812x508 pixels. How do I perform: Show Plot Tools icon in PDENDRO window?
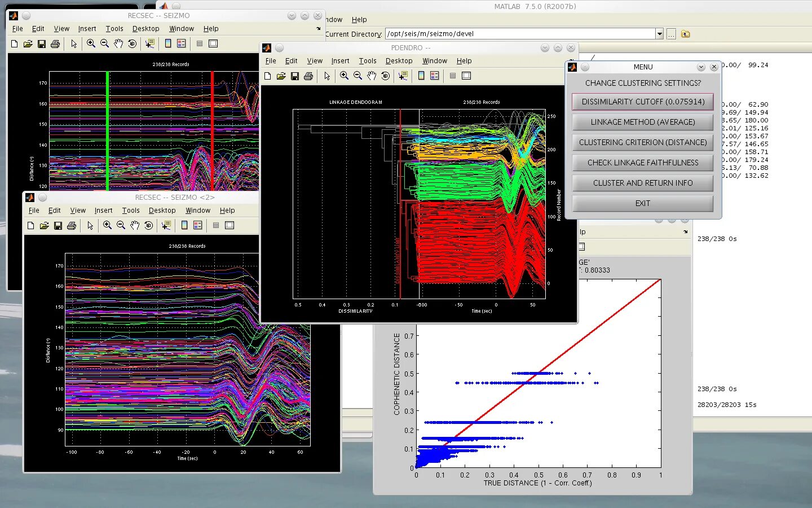pos(466,76)
